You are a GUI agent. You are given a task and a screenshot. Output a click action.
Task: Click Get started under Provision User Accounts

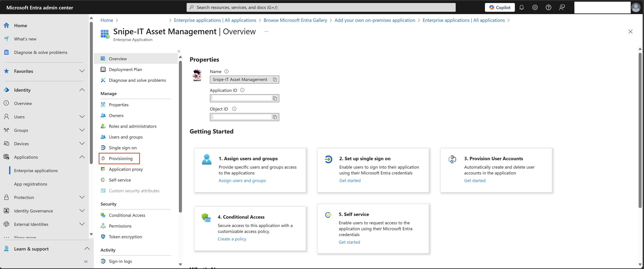(x=475, y=181)
